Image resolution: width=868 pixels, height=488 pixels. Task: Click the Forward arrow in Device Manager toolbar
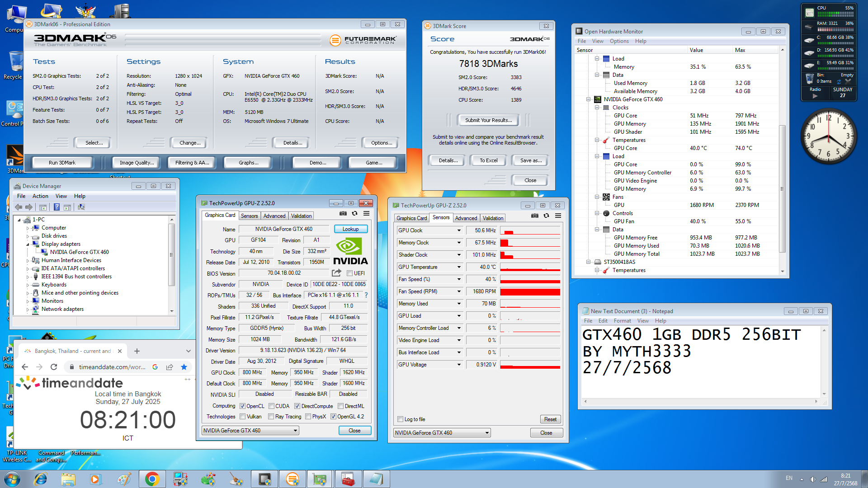(x=29, y=207)
